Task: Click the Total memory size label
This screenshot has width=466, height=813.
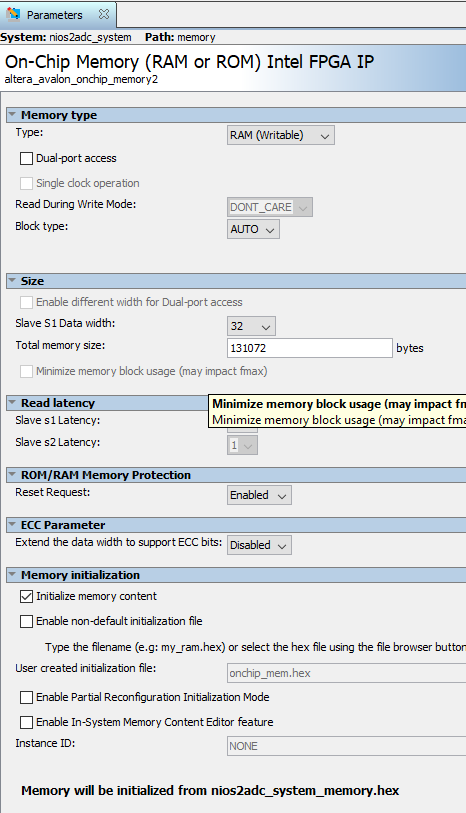Action: tap(60, 345)
